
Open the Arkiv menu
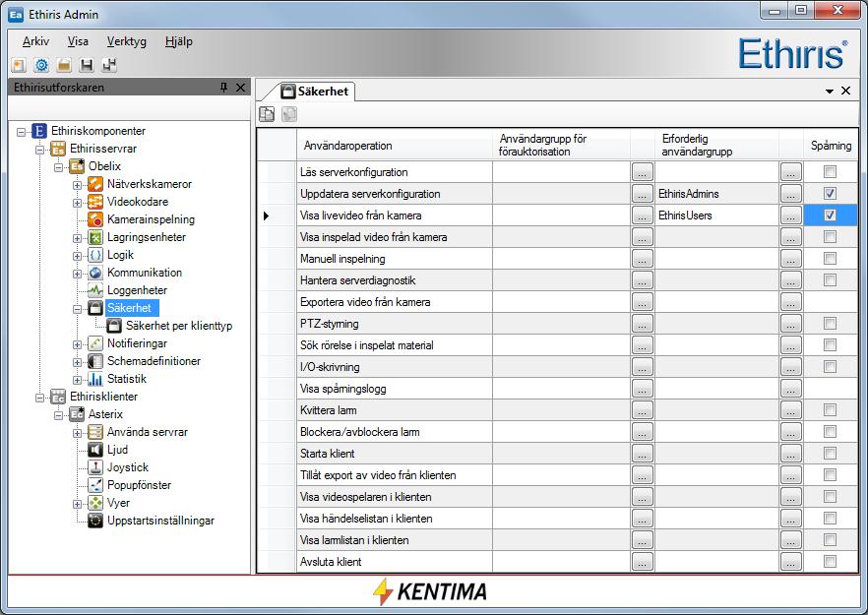click(x=36, y=41)
